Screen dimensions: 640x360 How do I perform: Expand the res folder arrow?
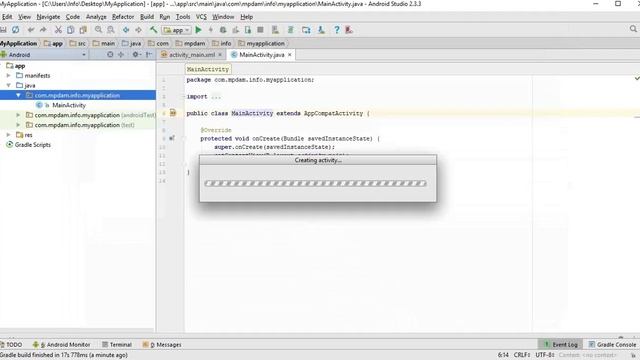(9, 135)
